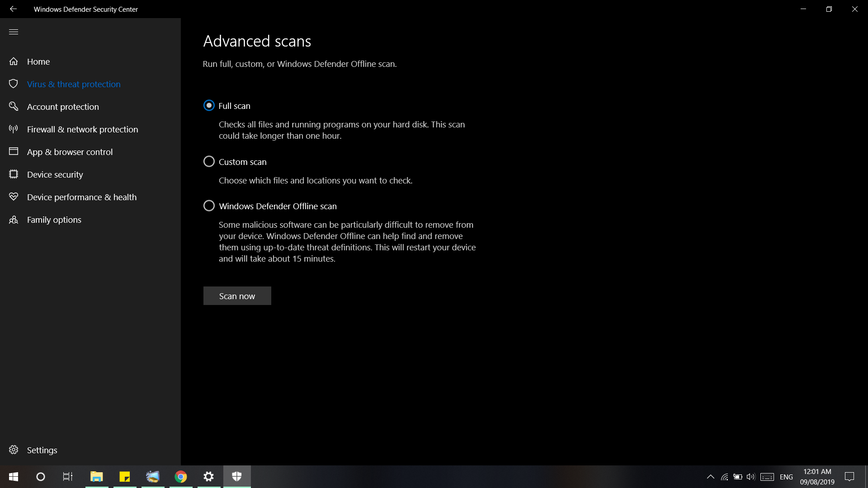Screen dimensions: 868x488
Task: Click the battery tray icon
Action: tap(738, 477)
